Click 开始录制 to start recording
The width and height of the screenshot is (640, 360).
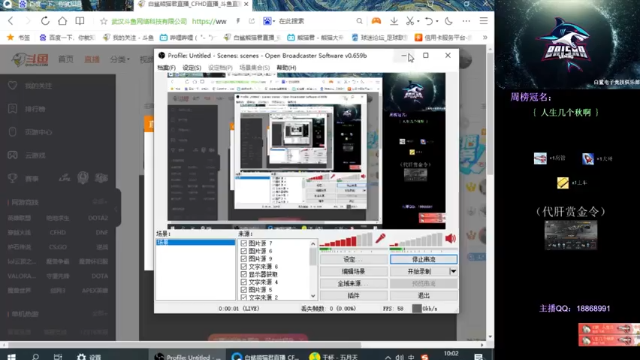419,271
